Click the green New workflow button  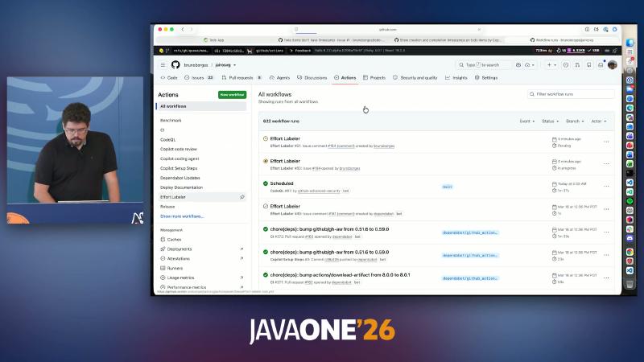232,94
